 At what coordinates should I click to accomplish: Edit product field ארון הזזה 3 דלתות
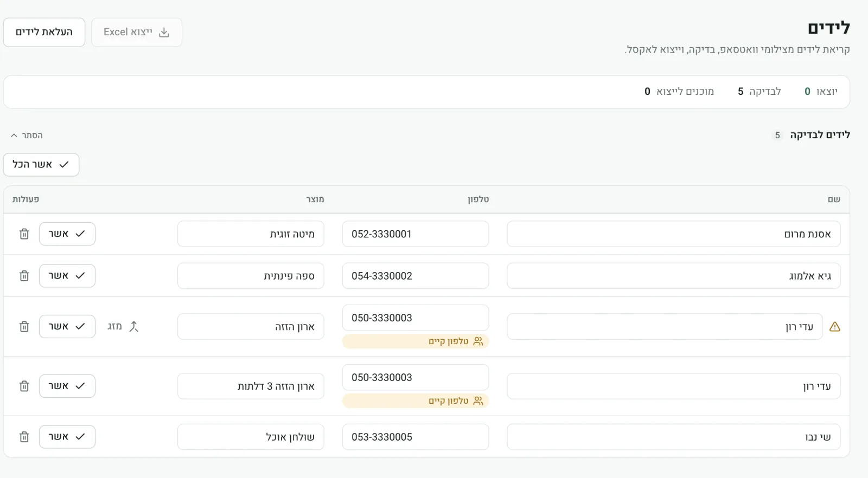point(251,386)
